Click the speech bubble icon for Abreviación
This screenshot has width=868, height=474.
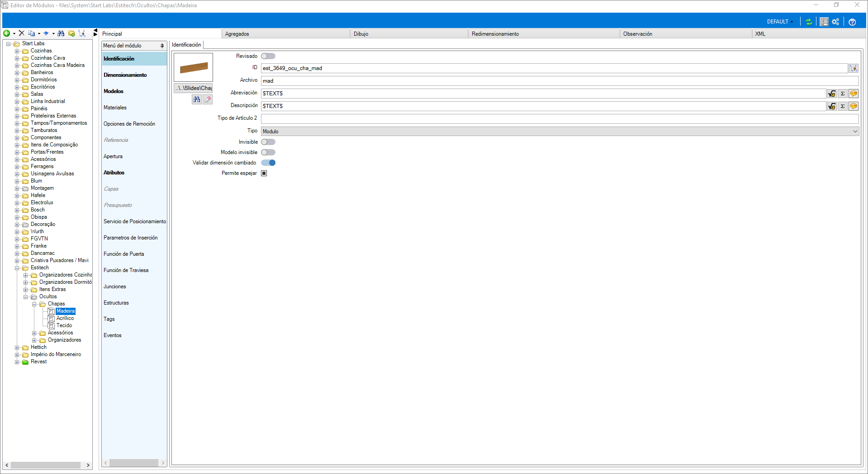click(x=854, y=94)
